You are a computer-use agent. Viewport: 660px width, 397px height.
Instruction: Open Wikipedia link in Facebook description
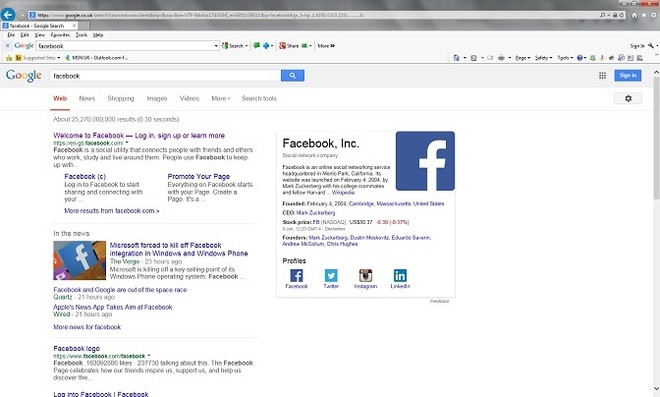343,192
